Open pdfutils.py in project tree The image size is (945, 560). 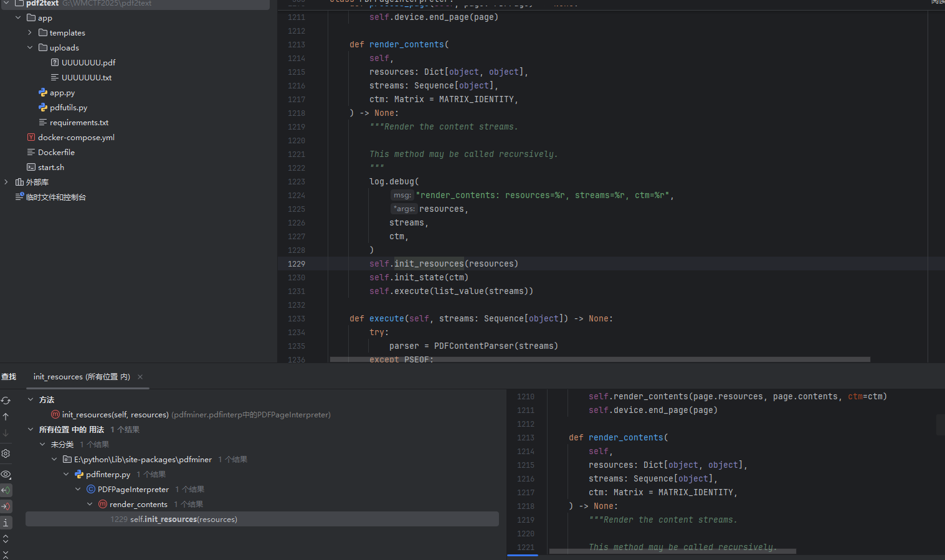69,108
